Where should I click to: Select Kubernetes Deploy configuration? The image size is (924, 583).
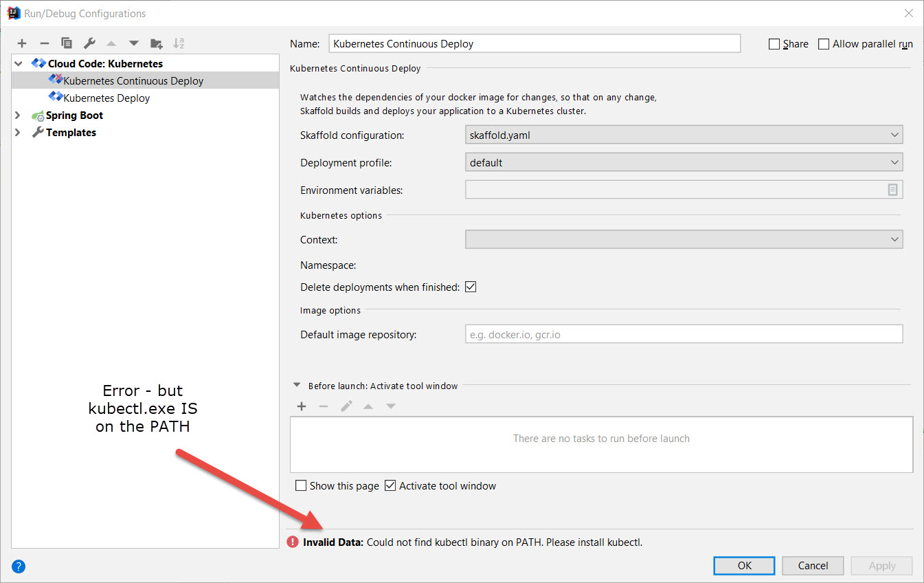[145, 98]
